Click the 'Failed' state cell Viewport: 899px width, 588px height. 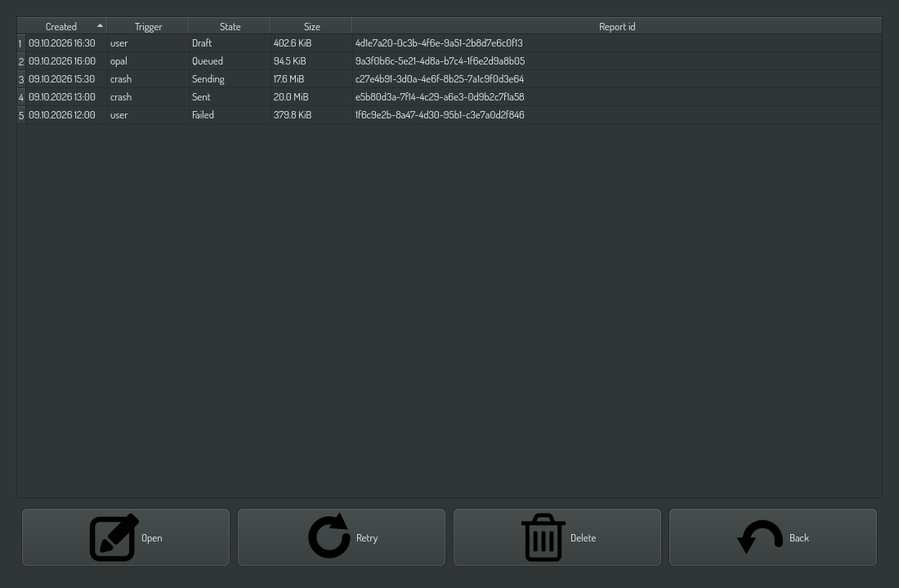tap(230, 114)
